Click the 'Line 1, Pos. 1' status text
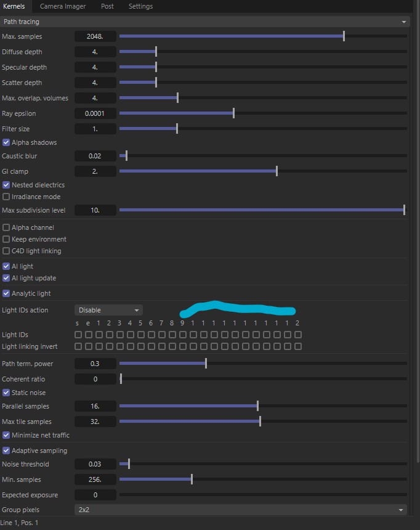This screenshot has width=420, height=530. tap(19, 523)
